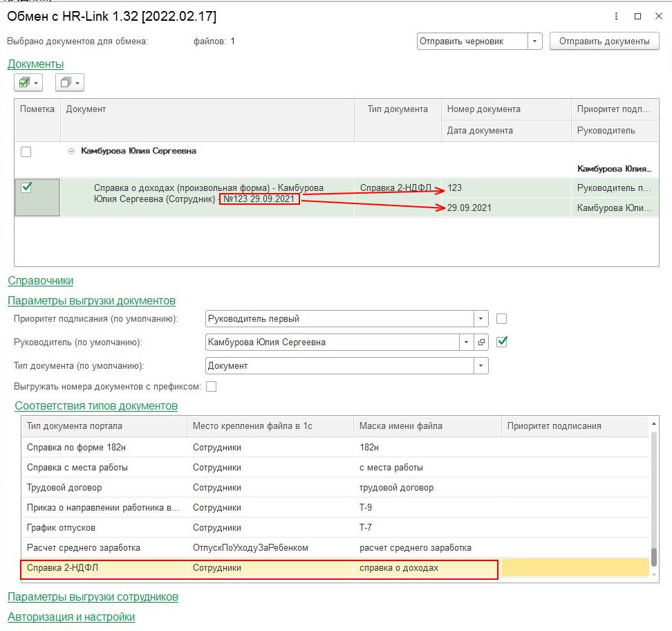This screenshot has height=631, width=672.
Task: Expand Тип документа (по умолчанию) dropdown
Action: (481, 366)
